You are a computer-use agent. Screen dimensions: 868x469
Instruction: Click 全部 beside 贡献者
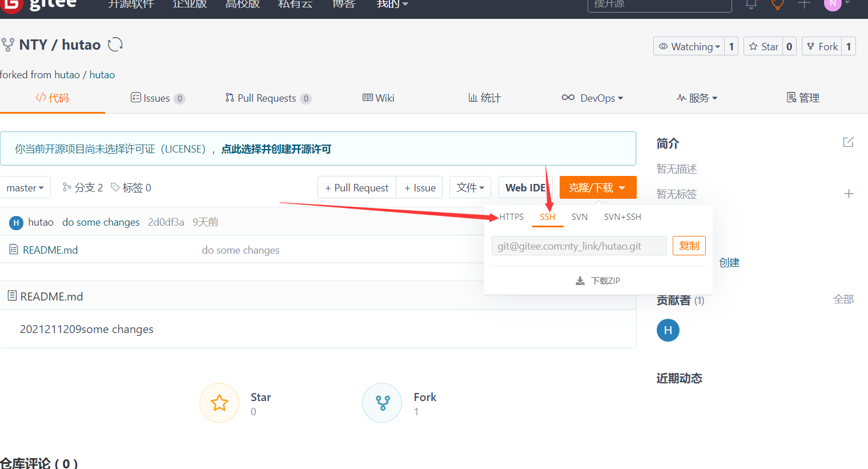[x=843, y=299]
